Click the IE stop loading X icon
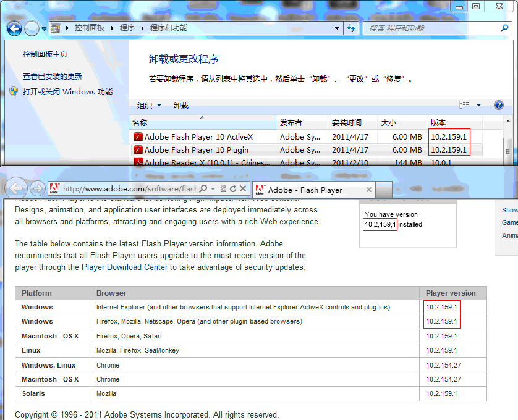Viewport: 518px width, 420px height. (x=243, y=189)
